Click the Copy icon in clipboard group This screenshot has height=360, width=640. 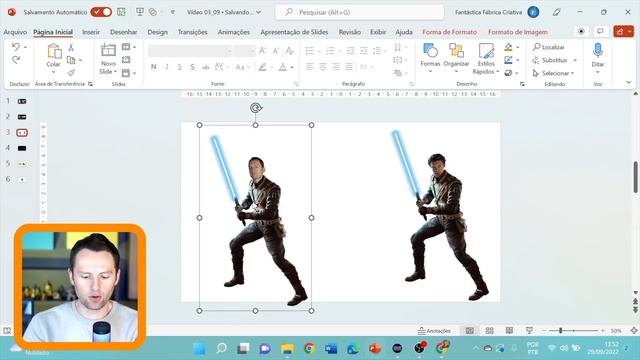71,60
